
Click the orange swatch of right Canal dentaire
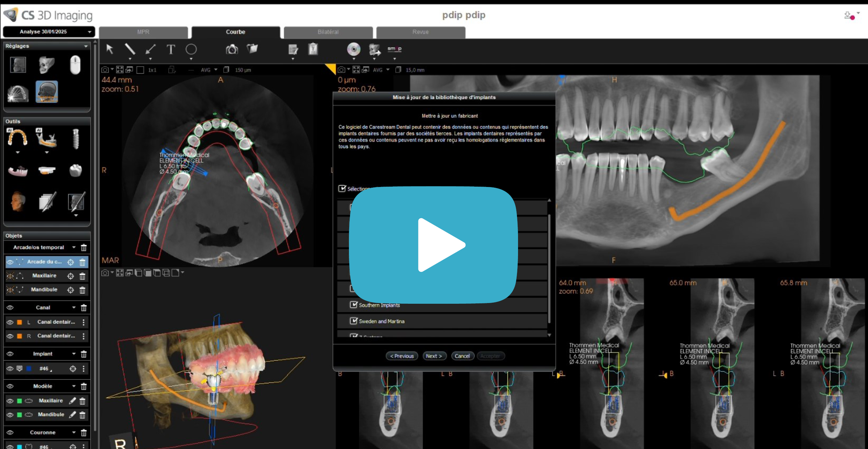tap(19, 336)
